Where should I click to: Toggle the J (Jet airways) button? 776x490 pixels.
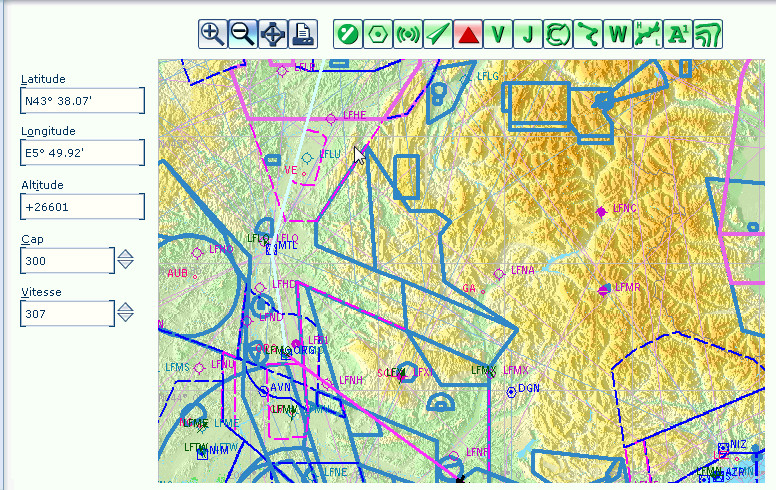coord(528,34)
